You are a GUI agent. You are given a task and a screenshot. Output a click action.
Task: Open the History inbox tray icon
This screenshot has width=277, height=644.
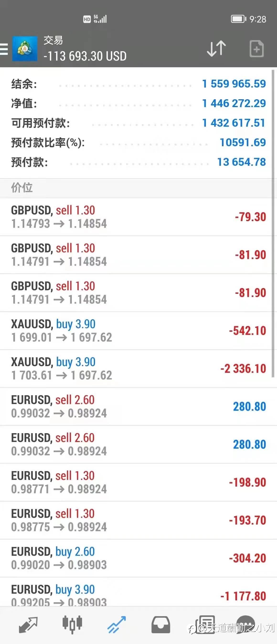[x=161, y=625]
